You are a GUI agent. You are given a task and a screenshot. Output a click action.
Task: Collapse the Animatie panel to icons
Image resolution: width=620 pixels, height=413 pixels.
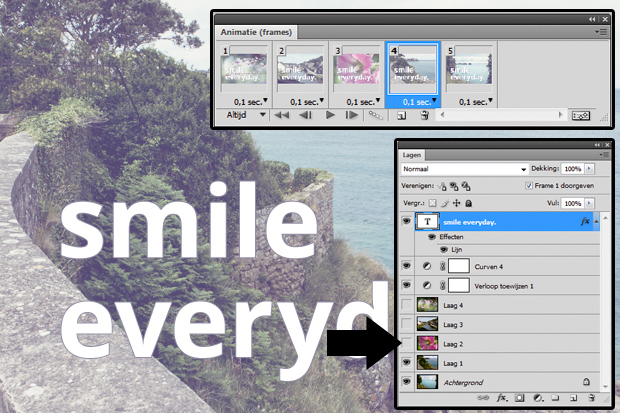click(592, 19)
